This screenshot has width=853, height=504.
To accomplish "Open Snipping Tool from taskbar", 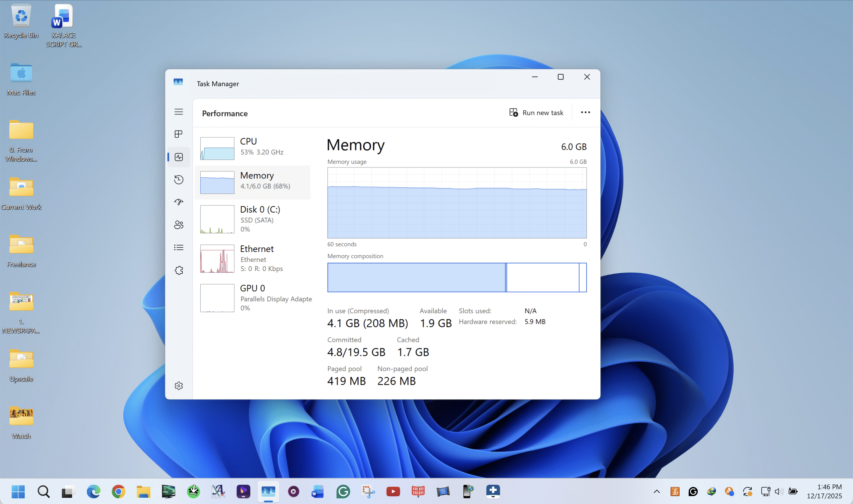I will click(368, 491).
